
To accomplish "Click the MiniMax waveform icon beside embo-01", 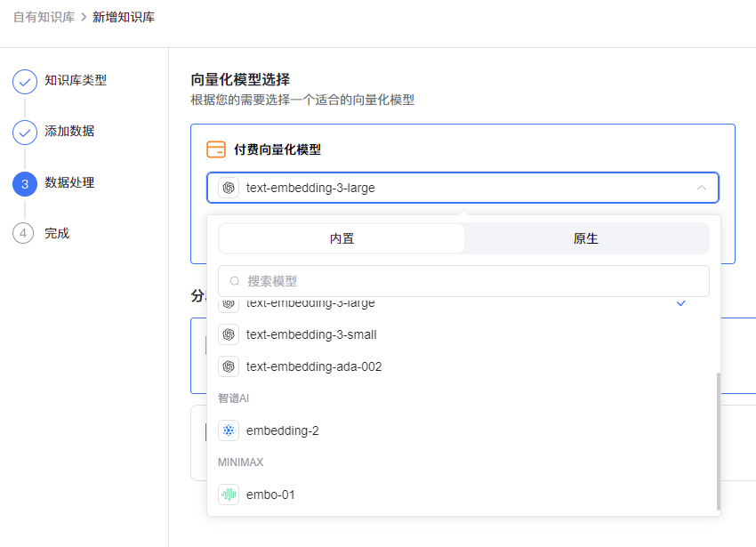I will (x=229, y=495).
